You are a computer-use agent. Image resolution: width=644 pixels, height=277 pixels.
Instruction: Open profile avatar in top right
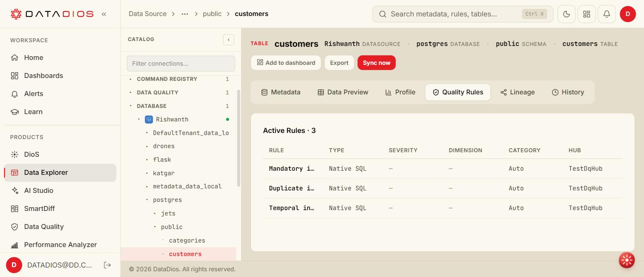[x=628, y=14]
